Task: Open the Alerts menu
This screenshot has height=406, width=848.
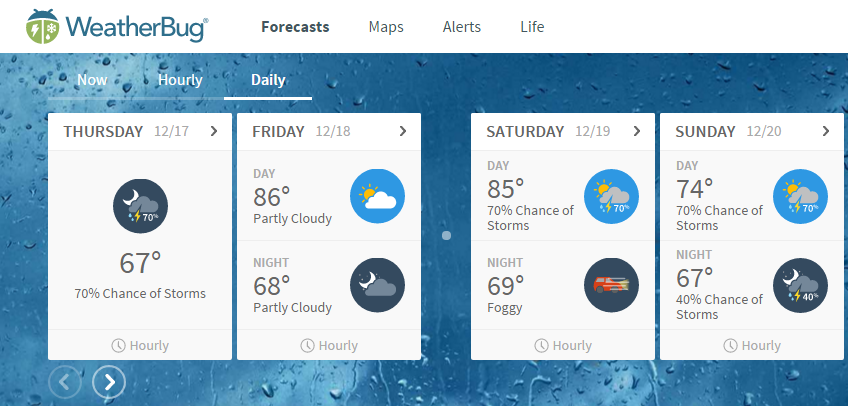Action: (x=462, y=26)
